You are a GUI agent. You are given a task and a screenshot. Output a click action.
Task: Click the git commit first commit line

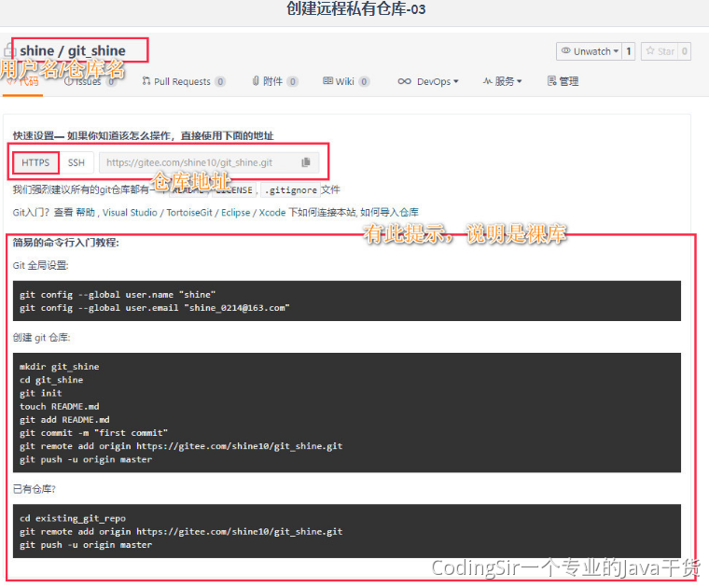pos(93,432)
